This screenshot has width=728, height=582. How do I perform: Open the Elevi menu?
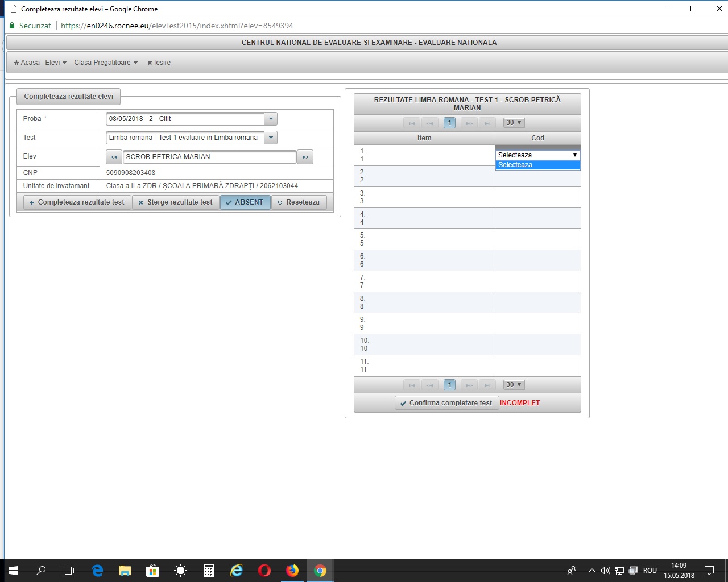pos(56,63)
